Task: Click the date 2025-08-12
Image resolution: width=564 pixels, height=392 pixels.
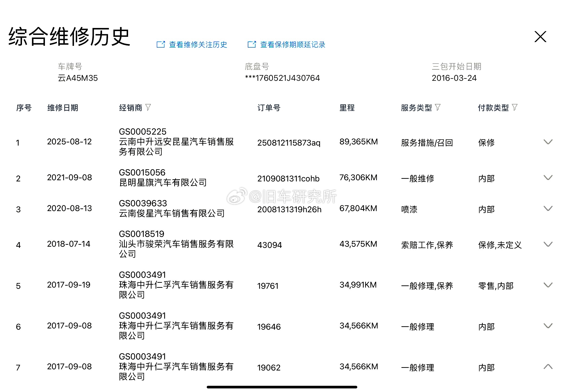Action: (69, 142)
